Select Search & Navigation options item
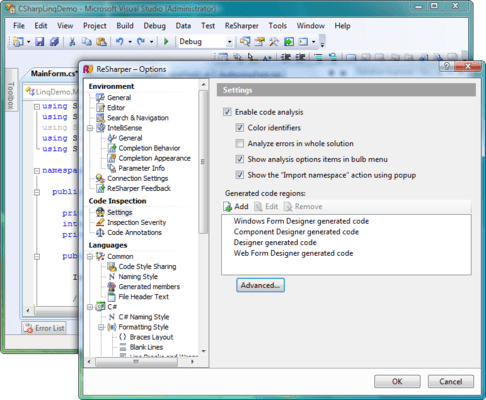486x400 pixels. (138, 118)
